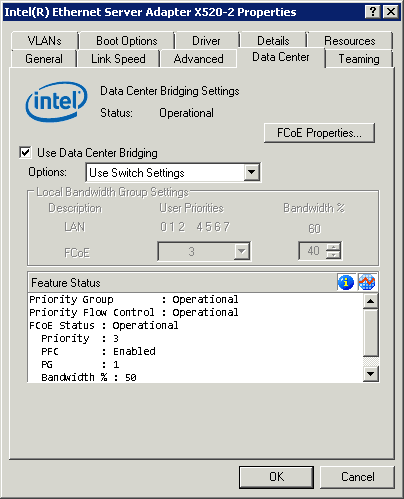Viewport: 404px width, 499px height.
Task: Click the blue information icon in Feature Status
Action: tap(346, 282)
